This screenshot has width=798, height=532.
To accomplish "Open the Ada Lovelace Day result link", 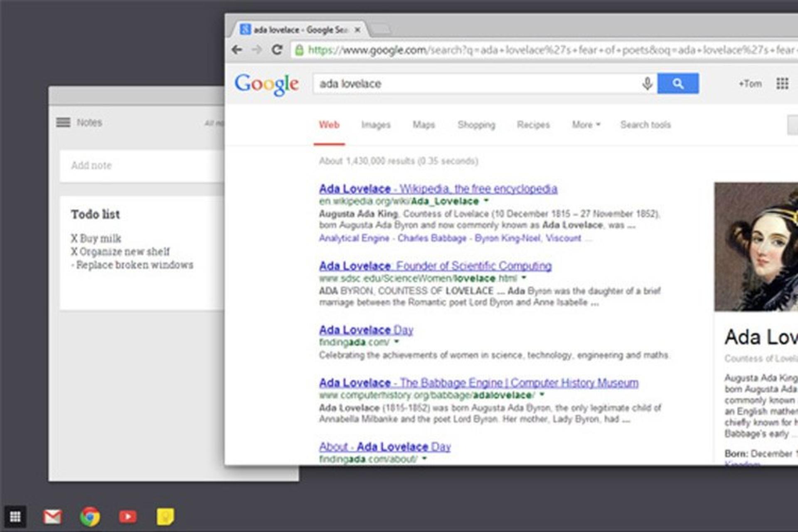I will [366, 330].
